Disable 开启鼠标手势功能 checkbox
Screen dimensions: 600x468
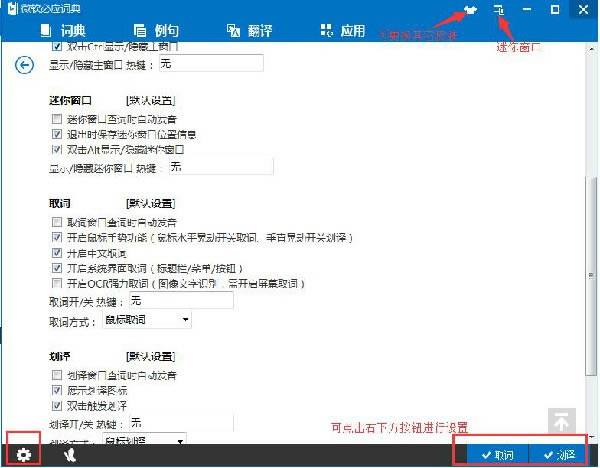pos(57,237)
